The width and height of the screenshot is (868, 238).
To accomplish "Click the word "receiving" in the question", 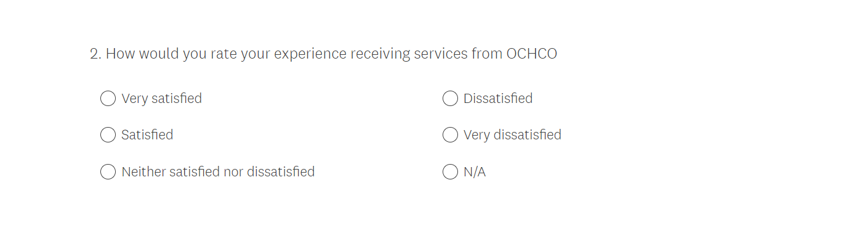I will tap(380, 54).
